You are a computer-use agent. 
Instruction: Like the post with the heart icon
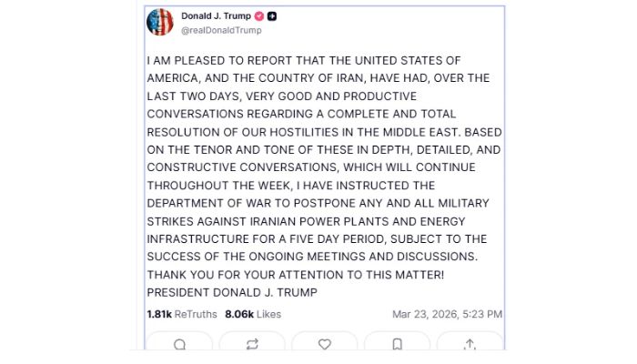[324, 344]
